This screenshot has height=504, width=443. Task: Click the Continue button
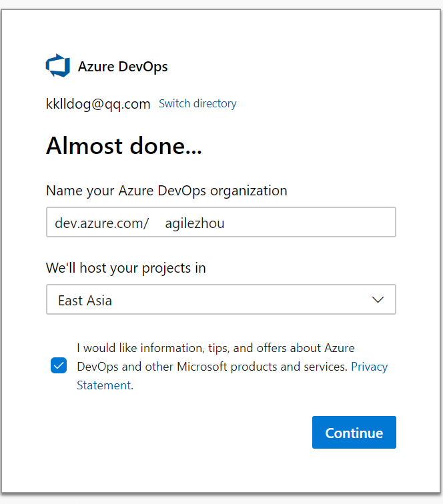(x=354, y=432)
